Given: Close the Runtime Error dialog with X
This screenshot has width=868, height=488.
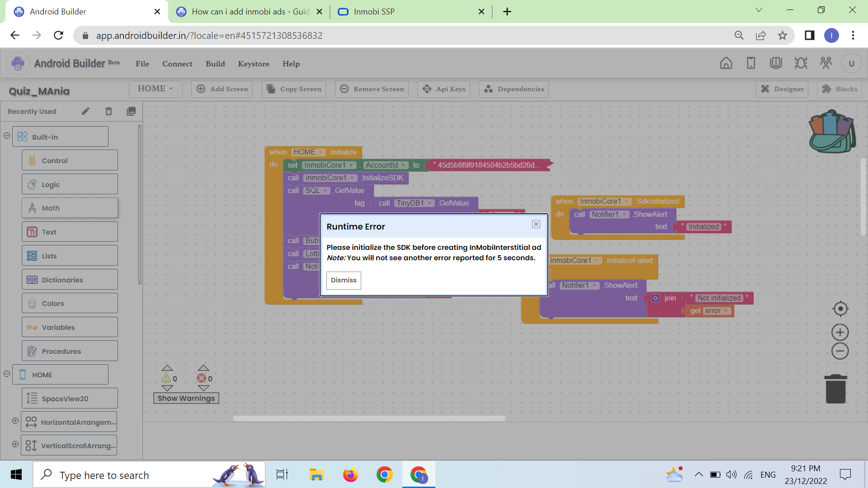Looking at the screenshot, I should point(536,224).
